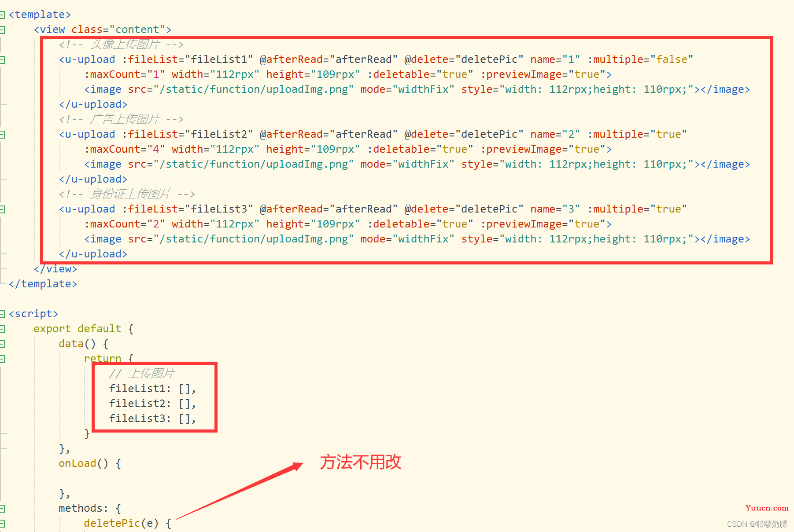Fold the fileList3 u-upload element
The width and height of the screenshot is (794, 532).
coord(2,209)
